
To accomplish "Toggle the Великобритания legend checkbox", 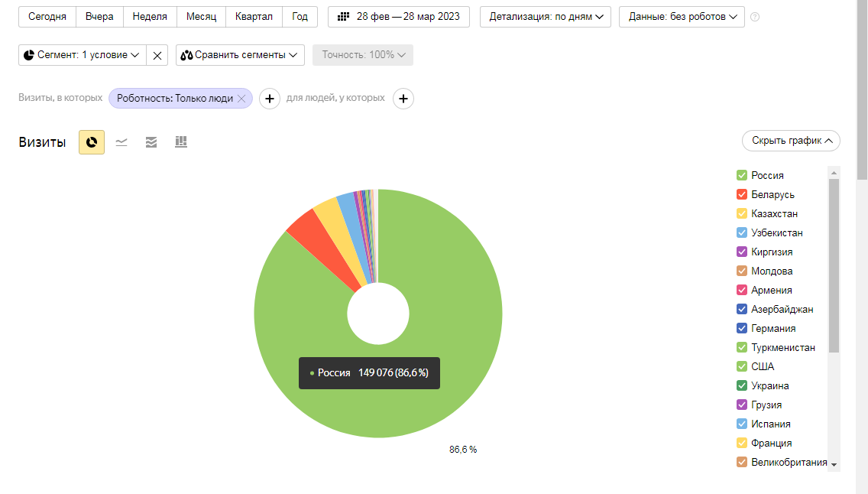I will pyautogui.click(x=742, y=462).
